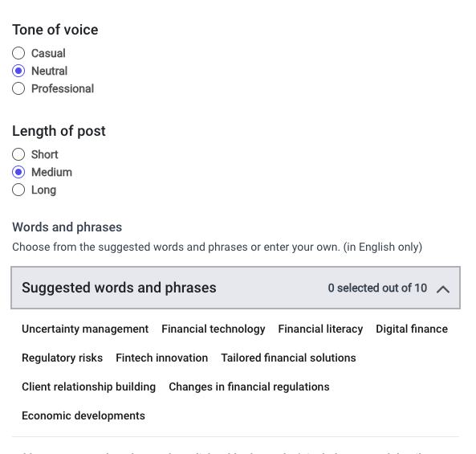Add the Uncertainty management phrase
Image resolution: width=476 pixels, height=454 pixels.
85,329
